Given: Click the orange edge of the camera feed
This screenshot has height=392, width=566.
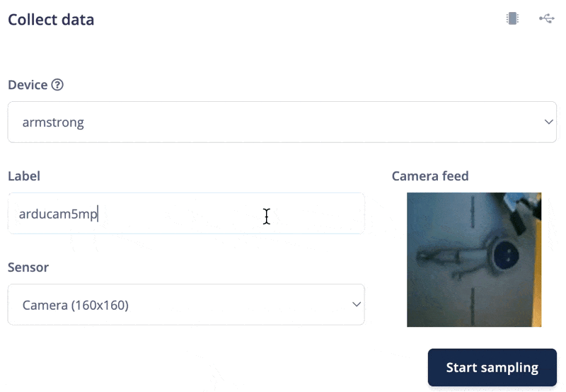Looking at the screenshot, I should 538,275.
